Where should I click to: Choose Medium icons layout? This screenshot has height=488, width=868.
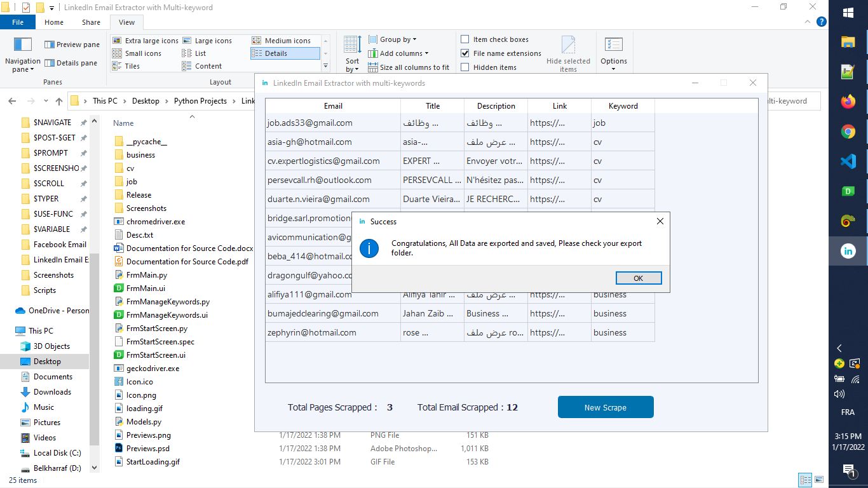coord(281,41)
